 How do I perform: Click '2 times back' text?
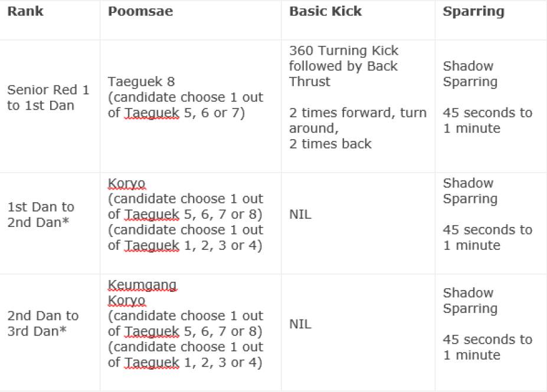(x=330, y=144)
